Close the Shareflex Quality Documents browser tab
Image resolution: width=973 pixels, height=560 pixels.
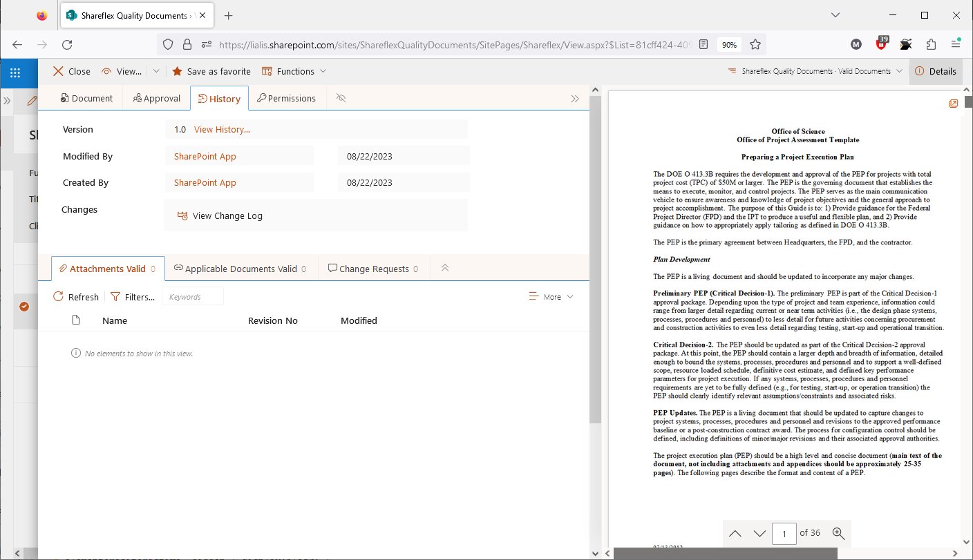(x=204, y=15)
